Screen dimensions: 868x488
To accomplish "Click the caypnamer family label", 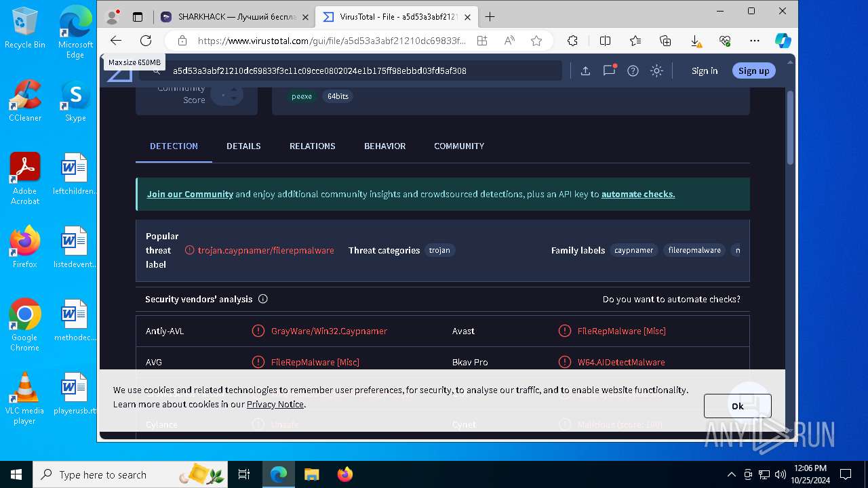I will pyautogui.click(x=634, y=250).
